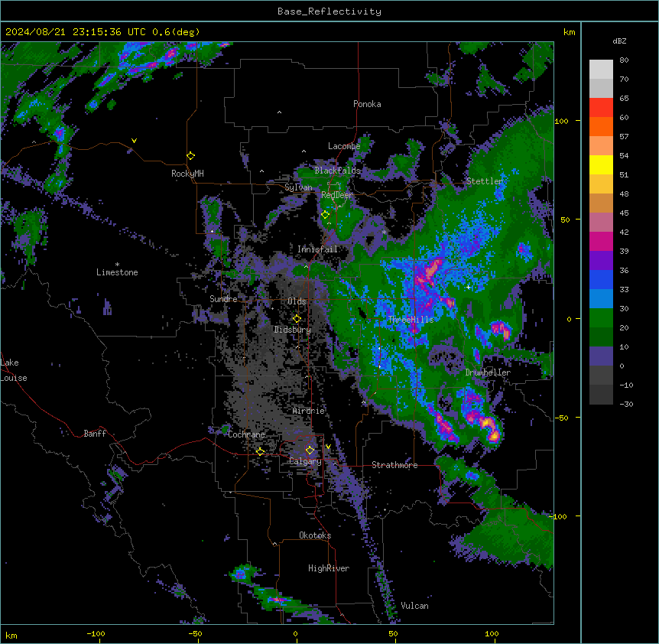Click the ThreeHills city label
Screen dimensions: 659x644
click(x=411, y=320)
